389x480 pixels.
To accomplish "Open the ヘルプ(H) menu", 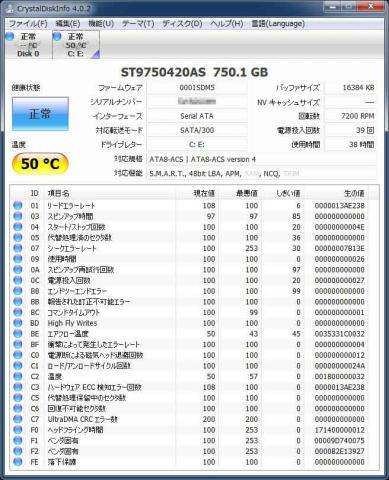I will click(x=226, y=24).
